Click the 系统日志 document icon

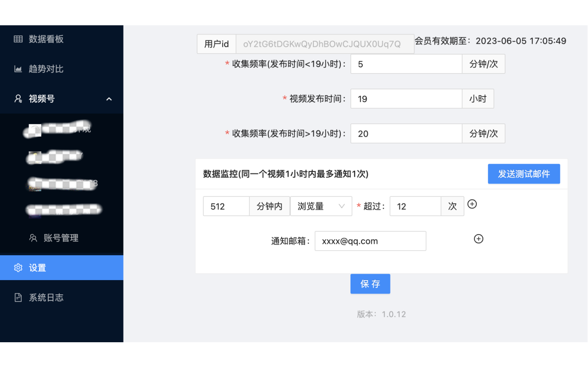[x=18, y=298]
